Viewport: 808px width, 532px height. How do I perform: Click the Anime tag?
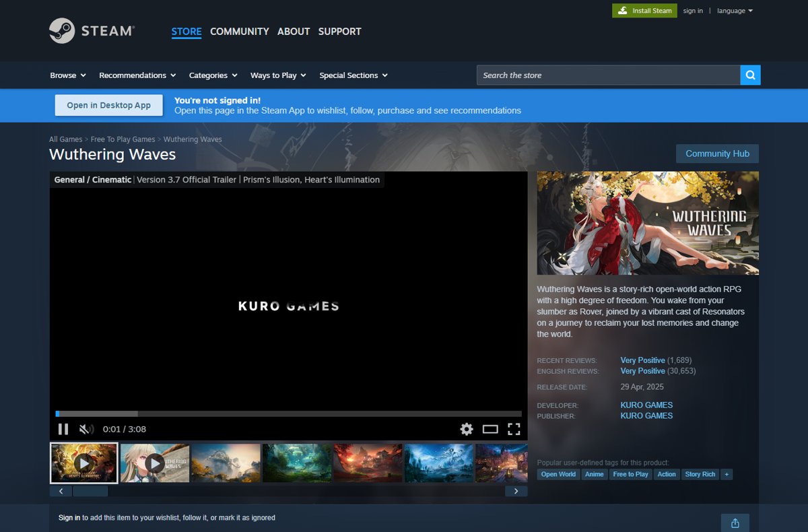point(594,474)
